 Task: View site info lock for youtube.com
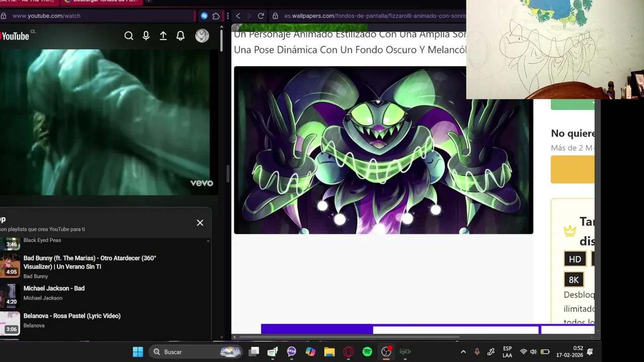click(4, 16)
